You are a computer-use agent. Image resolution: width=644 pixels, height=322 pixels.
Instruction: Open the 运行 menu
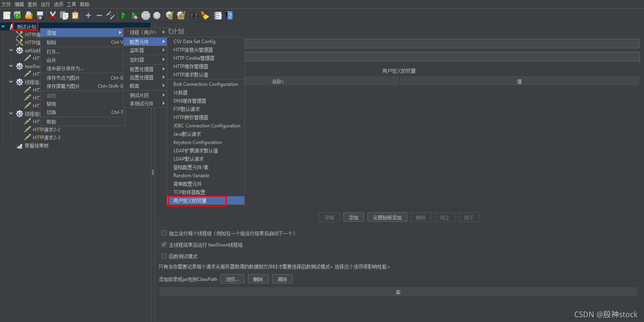click(45, 4)
